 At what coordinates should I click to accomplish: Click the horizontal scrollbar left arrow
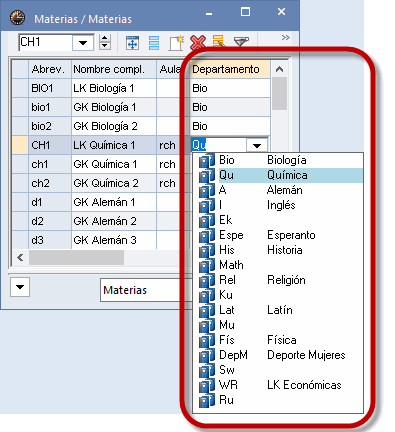click(x=20, y=257)
